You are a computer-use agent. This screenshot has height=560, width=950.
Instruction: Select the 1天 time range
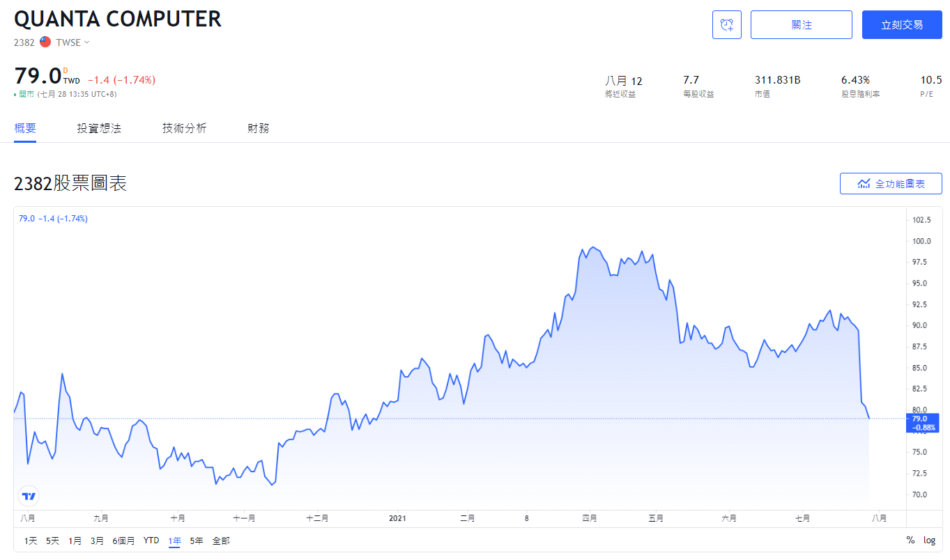(x=31, y=540)
